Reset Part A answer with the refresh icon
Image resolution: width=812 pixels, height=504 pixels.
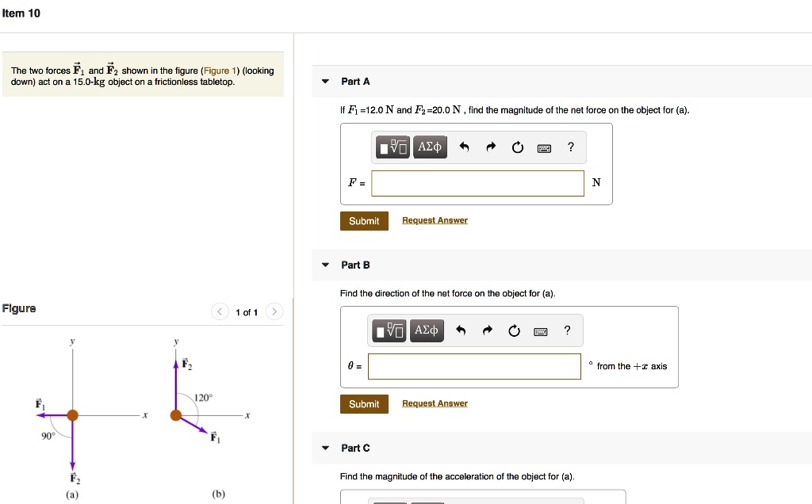(x=518, y=147)
